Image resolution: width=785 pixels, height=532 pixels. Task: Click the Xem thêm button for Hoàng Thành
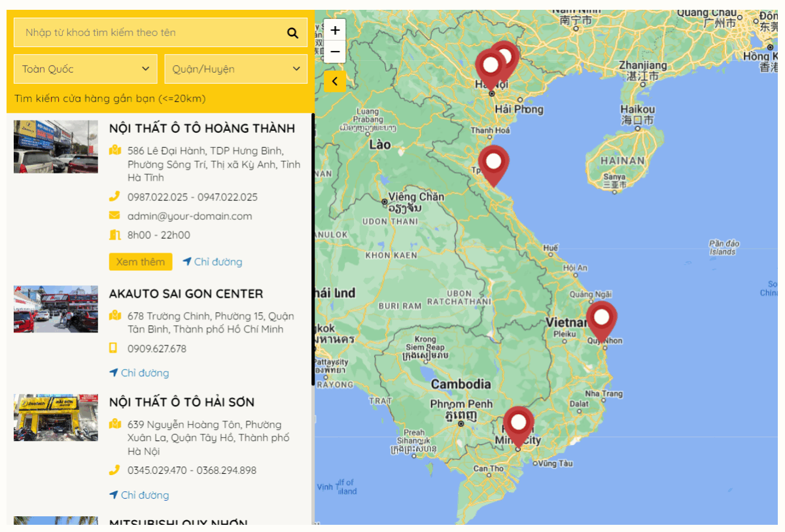tap(140, 261)
